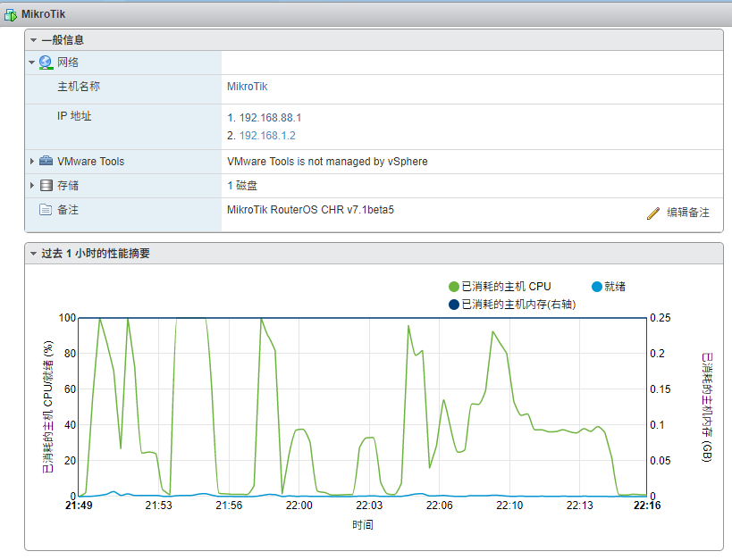Screen dimensions: 732x560
Task: Expand the 存储 row
Action: 32,186
